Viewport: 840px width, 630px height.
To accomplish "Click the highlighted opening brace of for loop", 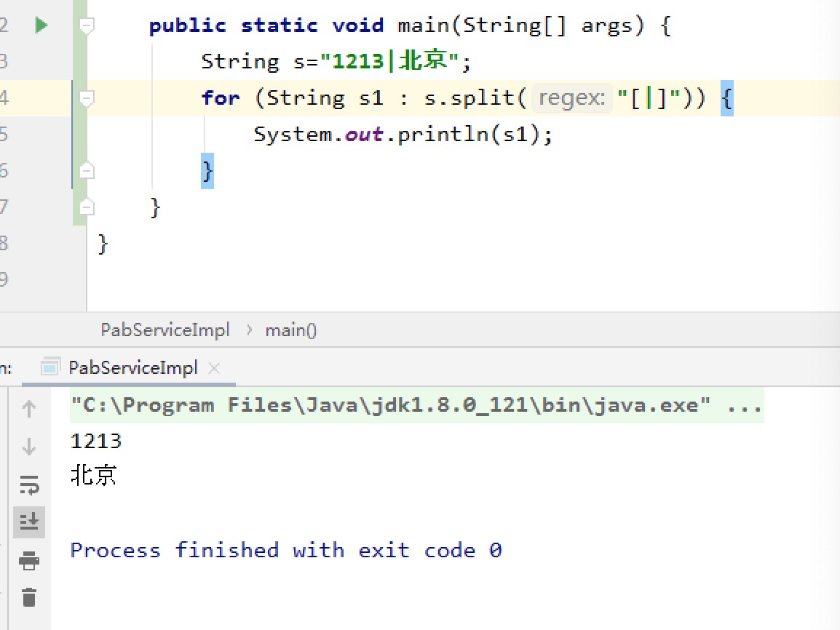I will coord(727,98).
